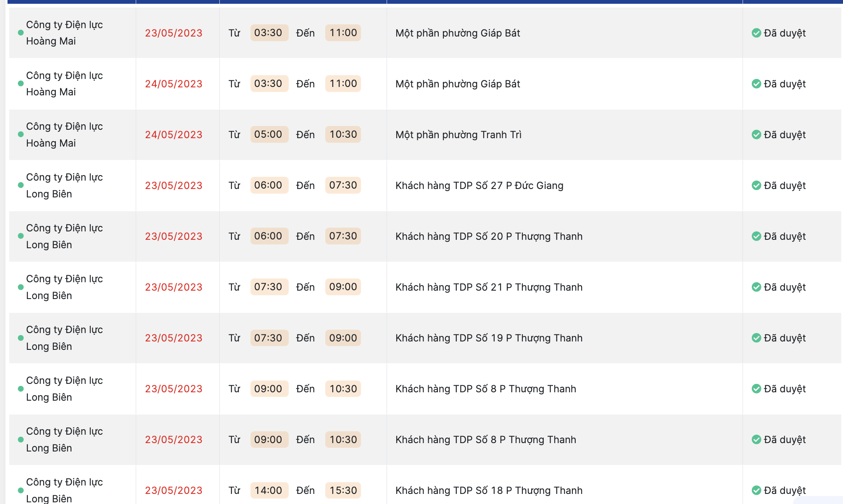
Task: Click end time 09:00 in TDP Số 19 row
Action: tap(343, 338)
